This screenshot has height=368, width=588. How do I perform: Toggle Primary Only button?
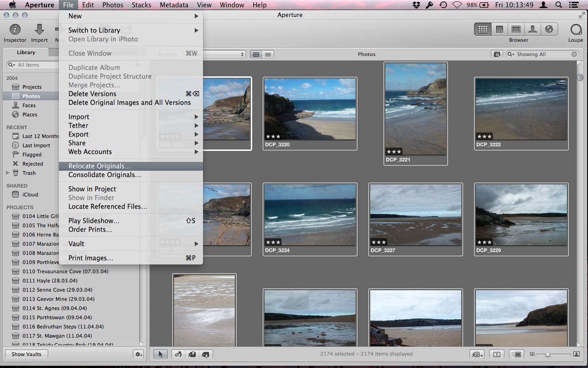pos(497,354)
